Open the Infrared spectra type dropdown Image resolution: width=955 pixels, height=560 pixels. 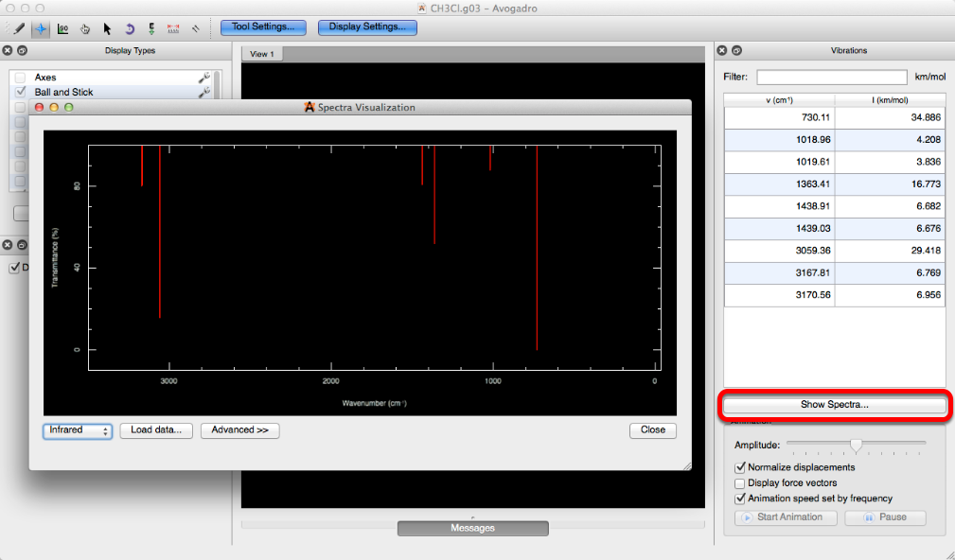(78, 430)
